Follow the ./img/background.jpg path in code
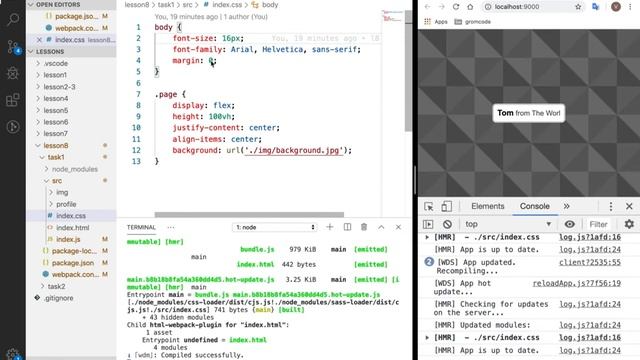 click(294, 150)
